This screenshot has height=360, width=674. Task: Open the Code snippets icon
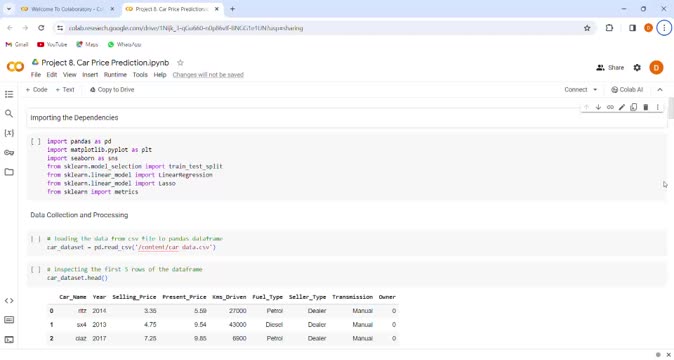(9, 300)
